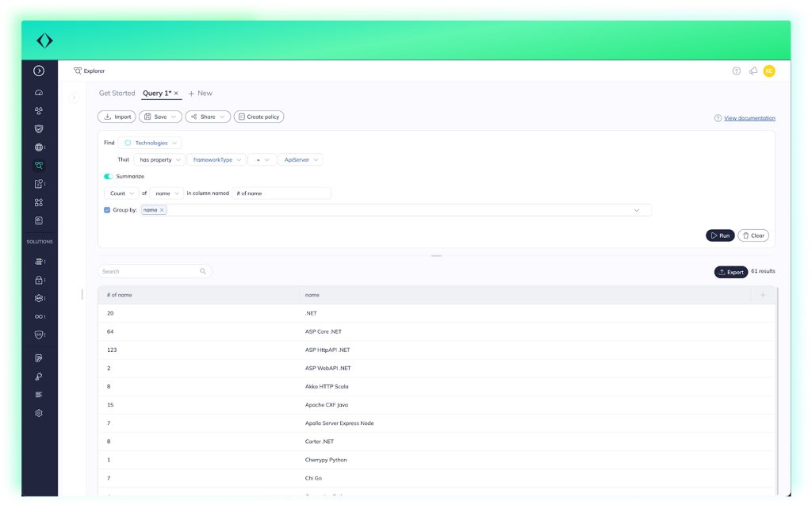Open the KC user avatar
Image resolution: width=812 pixels, height=505 pixels.
click(x=768, y=71)
